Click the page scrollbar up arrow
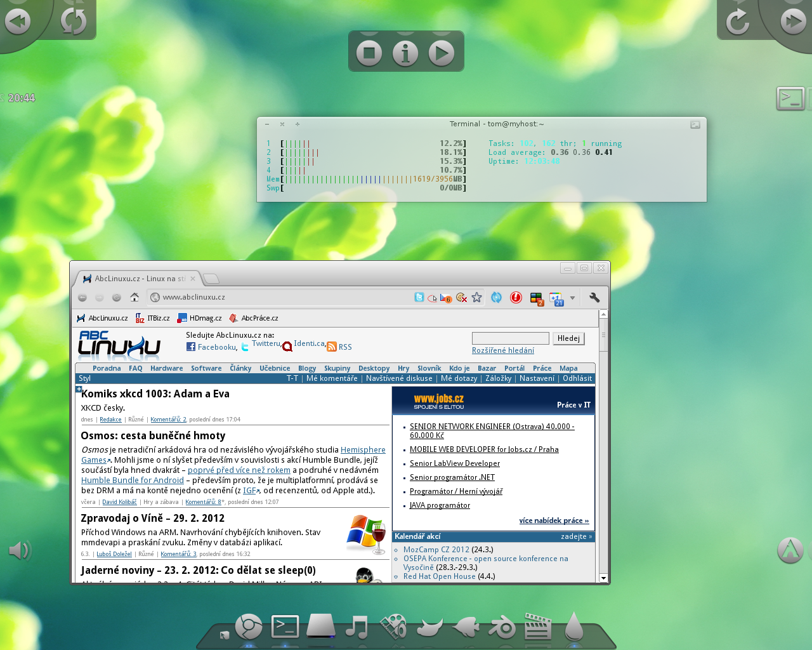The height and width of the screenshot is (650, 812). click(603, 314)
